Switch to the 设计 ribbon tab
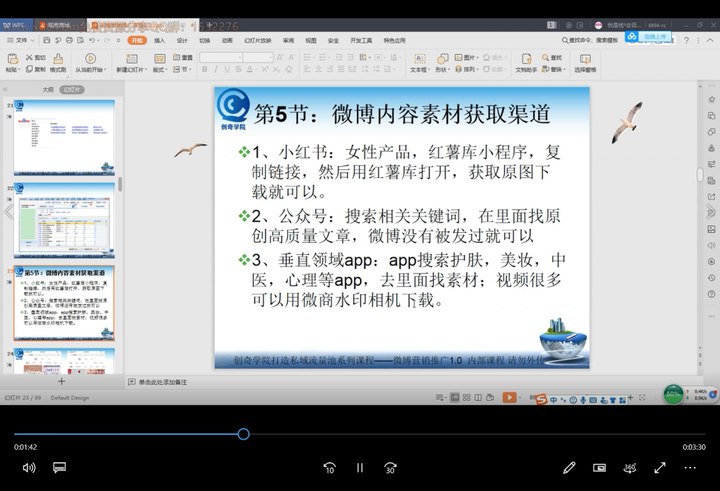 tap(182, 40)
